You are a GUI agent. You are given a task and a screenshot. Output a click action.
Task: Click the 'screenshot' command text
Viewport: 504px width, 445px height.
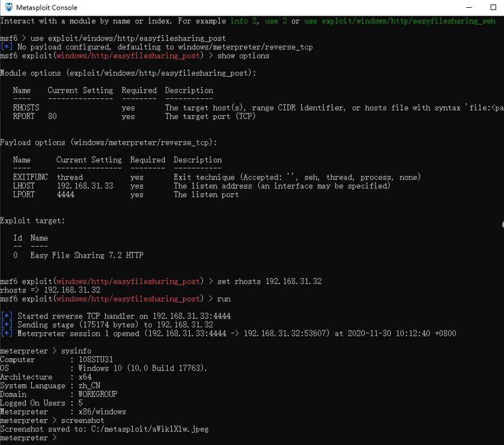83,420
